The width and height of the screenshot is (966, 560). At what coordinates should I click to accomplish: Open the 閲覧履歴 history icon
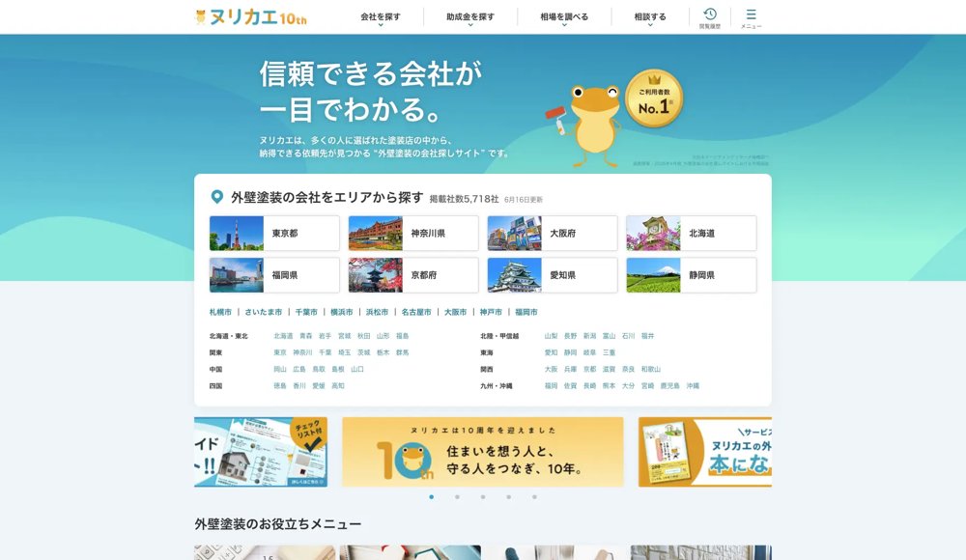(x=710, y=17)
